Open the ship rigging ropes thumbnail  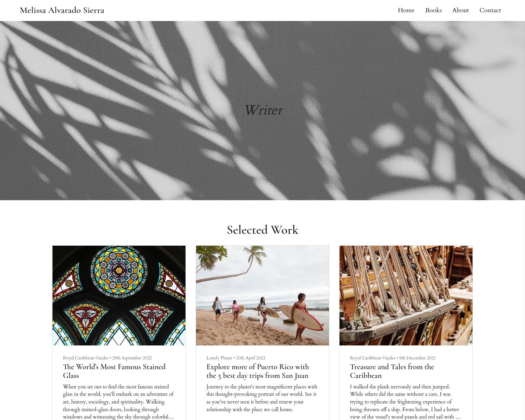point(406,295)
